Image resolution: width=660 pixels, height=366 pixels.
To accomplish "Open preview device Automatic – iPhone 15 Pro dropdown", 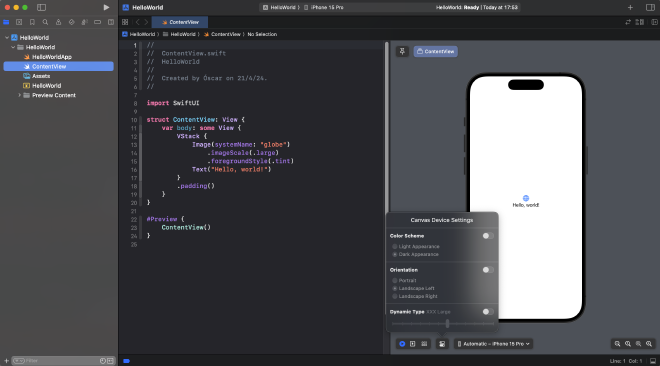I will tap(493, 344).
